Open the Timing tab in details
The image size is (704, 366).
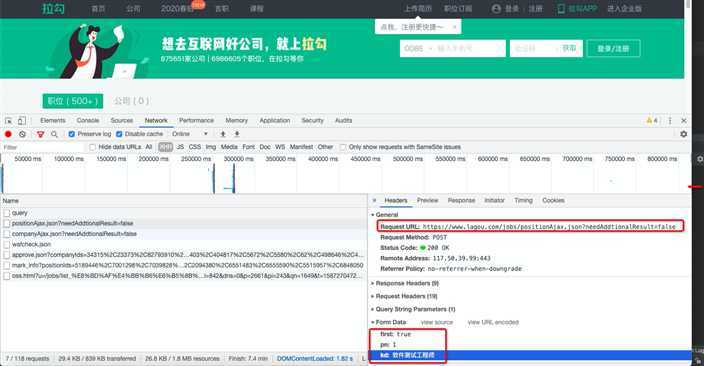point(523,200)
